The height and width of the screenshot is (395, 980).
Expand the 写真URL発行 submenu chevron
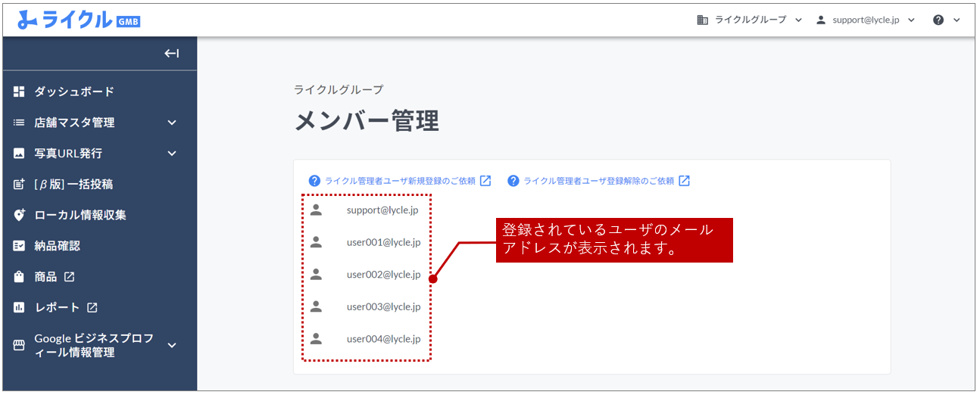172,154
